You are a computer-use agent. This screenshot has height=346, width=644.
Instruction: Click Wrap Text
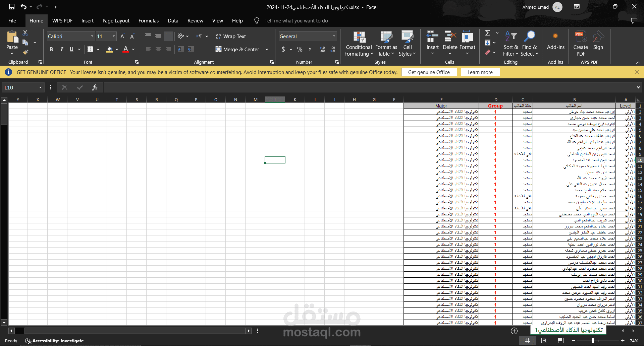pos(231,36)
